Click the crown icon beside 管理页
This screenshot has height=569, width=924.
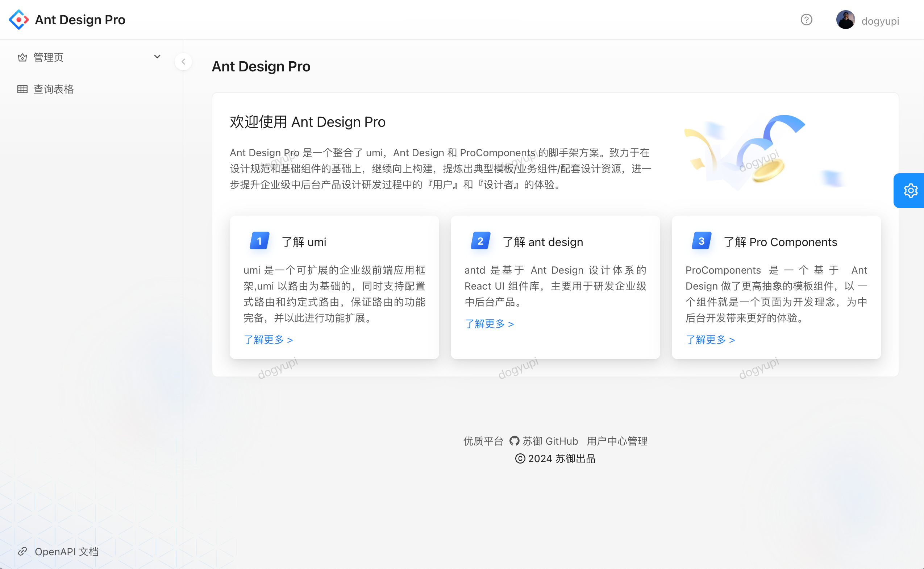click(22, 58)
